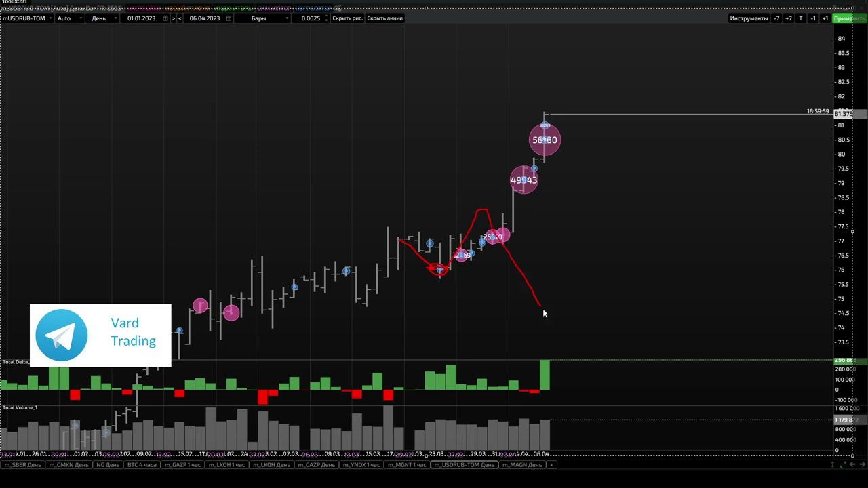Screen dimensions: 868x488
Task: Click the 56180 volume cluster bubble
Action: pos(545,140)
